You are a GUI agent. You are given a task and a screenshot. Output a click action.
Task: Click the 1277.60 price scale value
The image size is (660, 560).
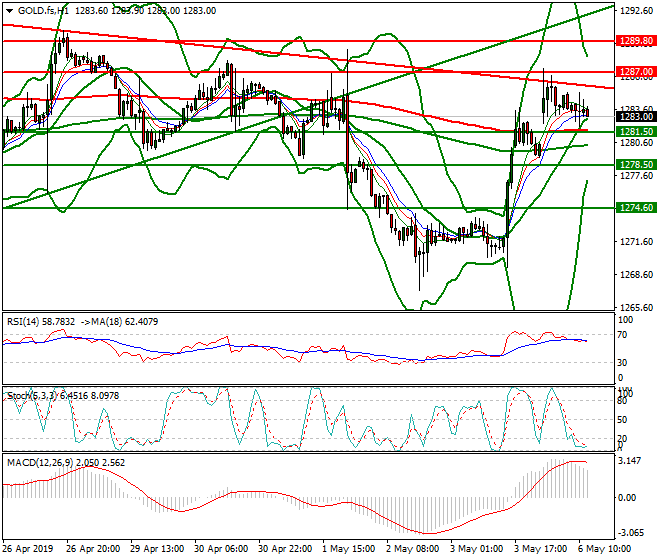636,176
